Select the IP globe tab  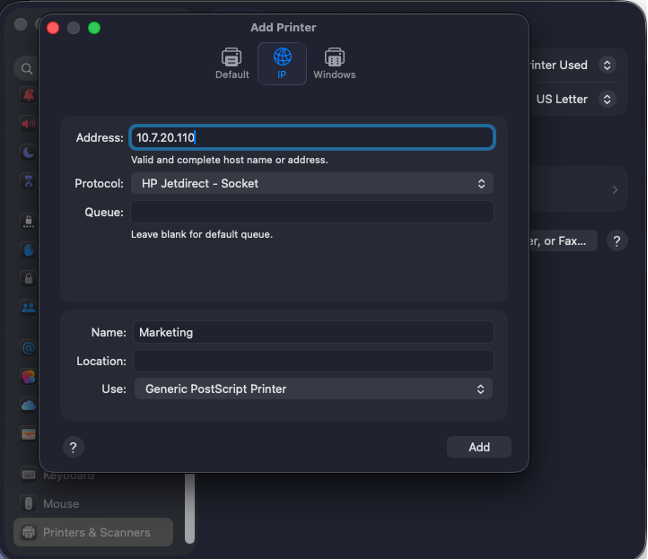pyautogui.click(x=282, y=62)
